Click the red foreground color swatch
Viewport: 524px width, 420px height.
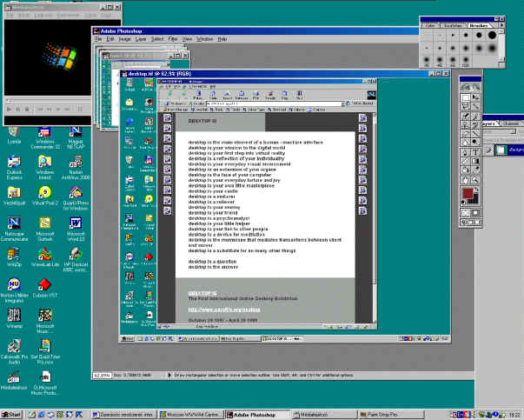[468, 193]
